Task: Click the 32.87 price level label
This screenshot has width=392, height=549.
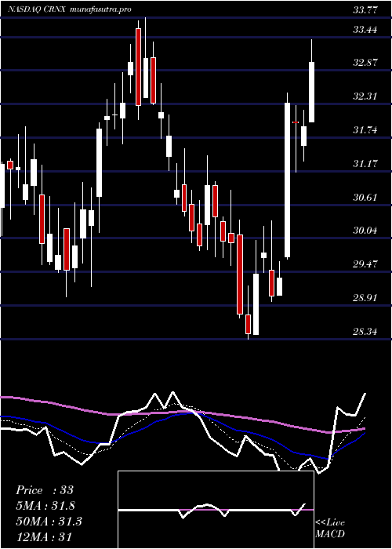Action: tap(365, 63)
